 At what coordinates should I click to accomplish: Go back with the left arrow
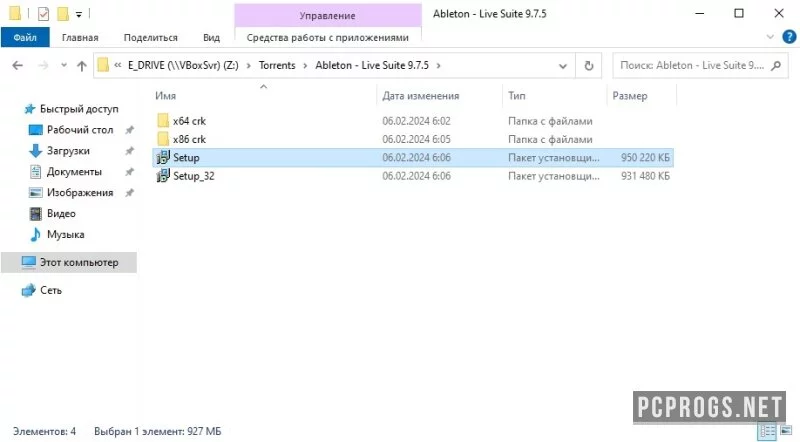point(17,65)
